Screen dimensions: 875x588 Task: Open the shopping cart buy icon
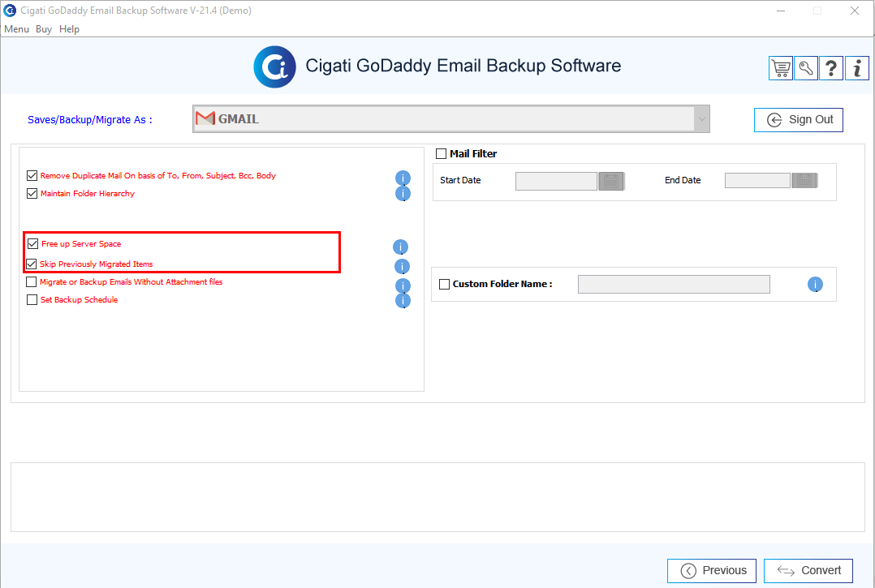[781, 69]
